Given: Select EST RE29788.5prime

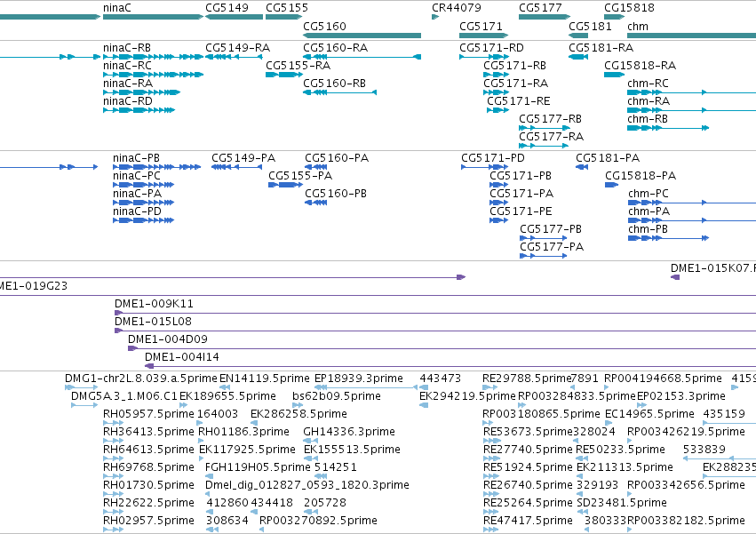Looking at the screenshot, I should [527, 379].
